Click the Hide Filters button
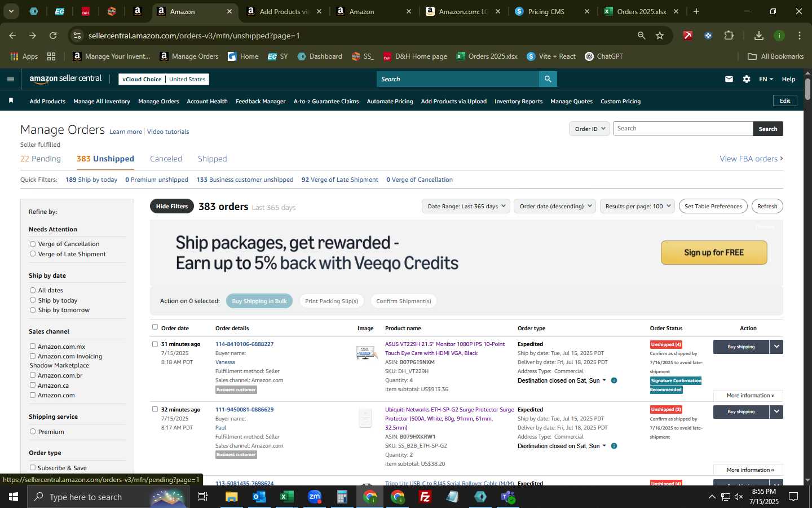The width and height of the screenshot is (812, 508). 172,206
